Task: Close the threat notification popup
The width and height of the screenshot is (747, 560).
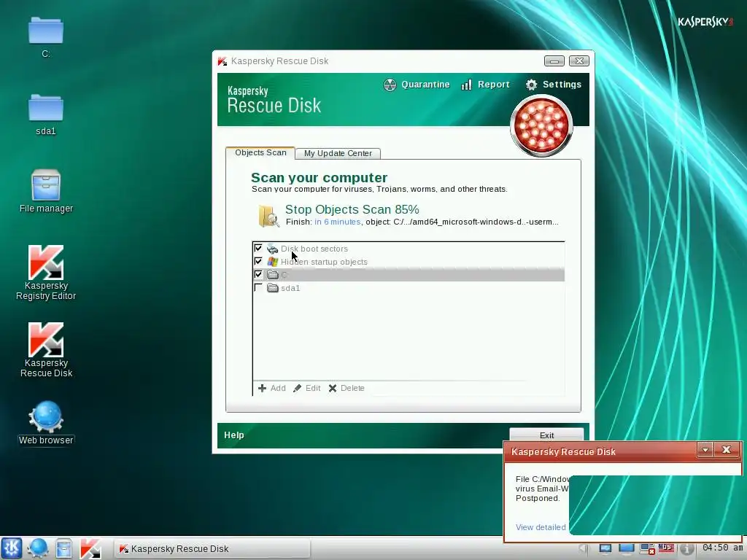Action: [726, 450]
